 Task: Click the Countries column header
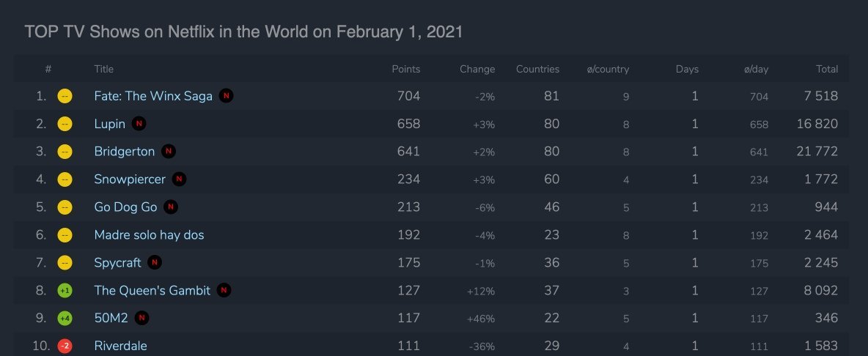click(537, 70)
